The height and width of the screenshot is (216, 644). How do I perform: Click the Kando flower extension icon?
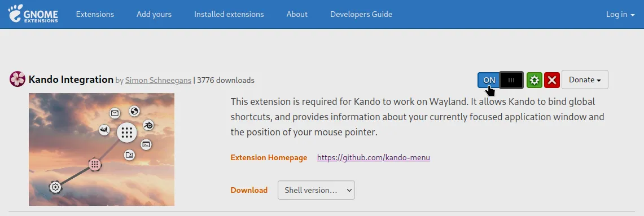point(17,79)
